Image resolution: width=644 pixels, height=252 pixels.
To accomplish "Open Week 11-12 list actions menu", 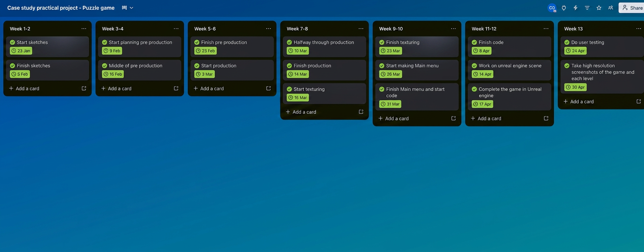I will [x=546, y=29].
